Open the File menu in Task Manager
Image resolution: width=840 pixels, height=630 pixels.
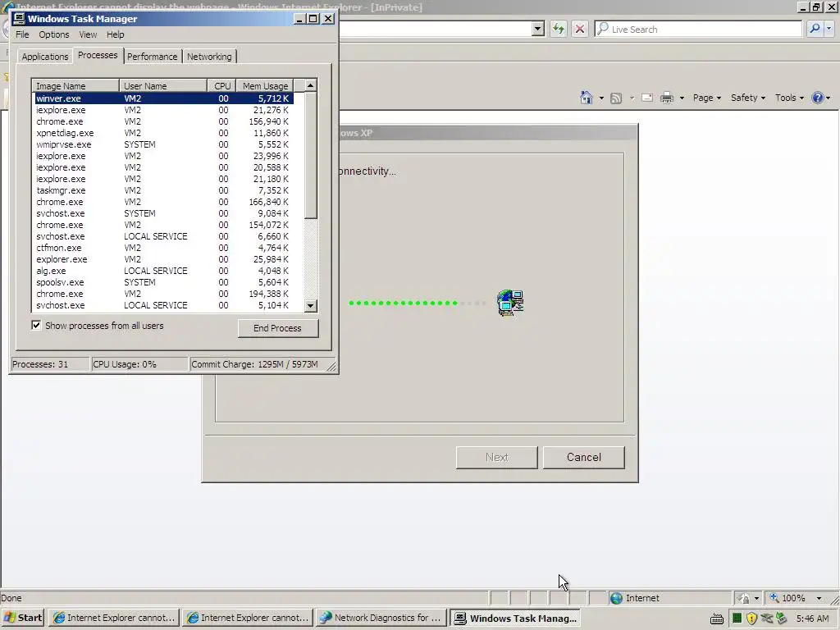point(22,34)
